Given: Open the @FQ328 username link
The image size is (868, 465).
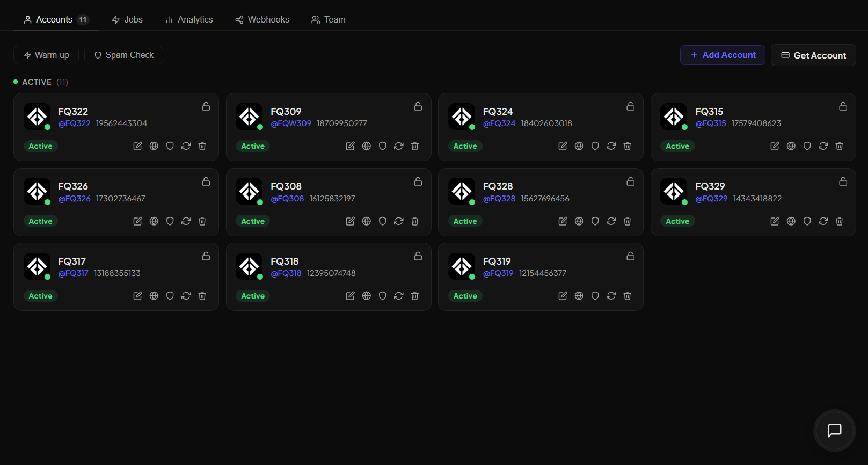Looking at the screenshot, I should [x=499, y=199].
